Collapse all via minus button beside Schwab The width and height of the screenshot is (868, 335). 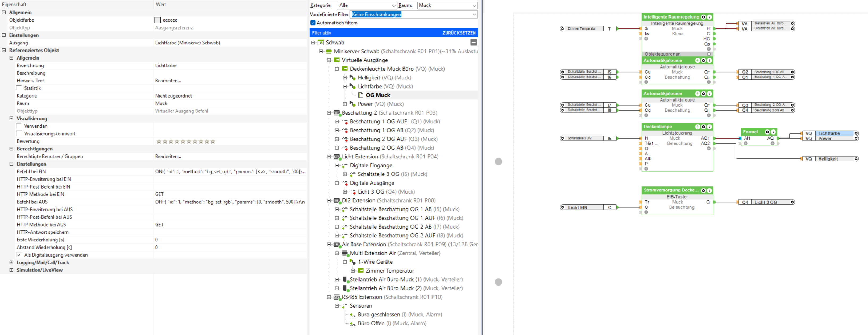point(474,43)
